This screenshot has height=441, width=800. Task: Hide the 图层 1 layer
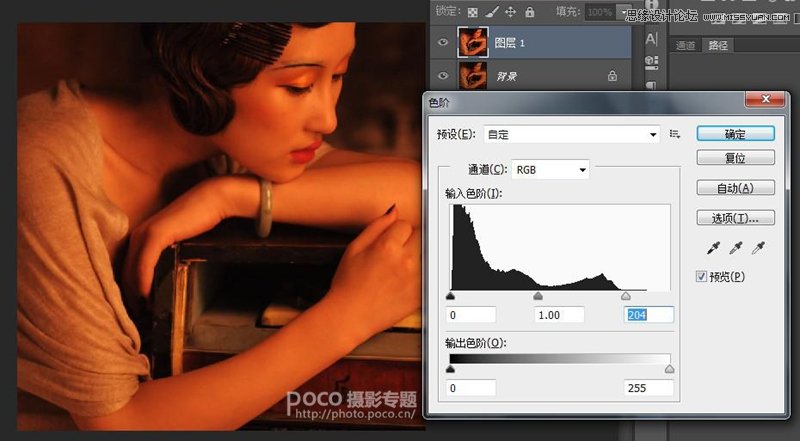click(443, 42)
